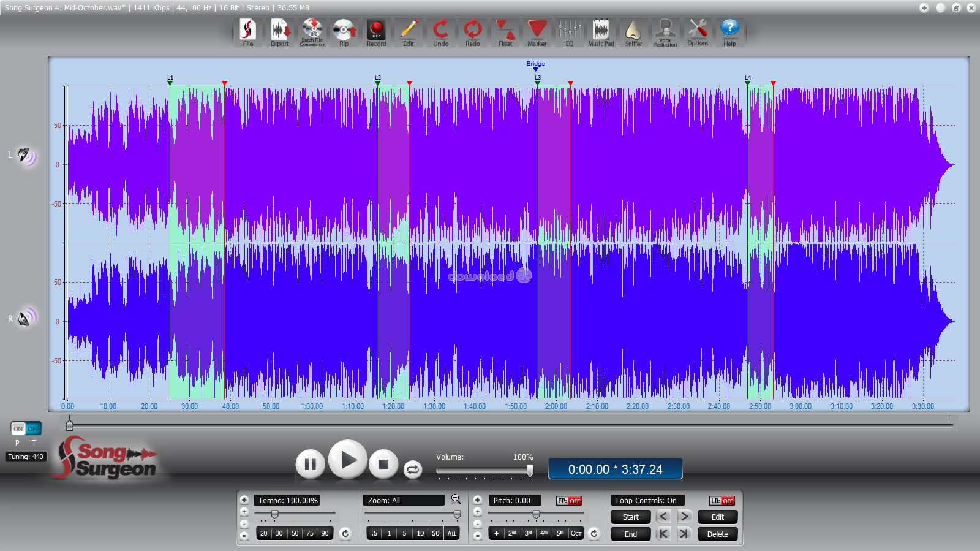This screenshot has height=551, width=980.
Task: Click the Export toolbar icon
Action: pos(280,32)
